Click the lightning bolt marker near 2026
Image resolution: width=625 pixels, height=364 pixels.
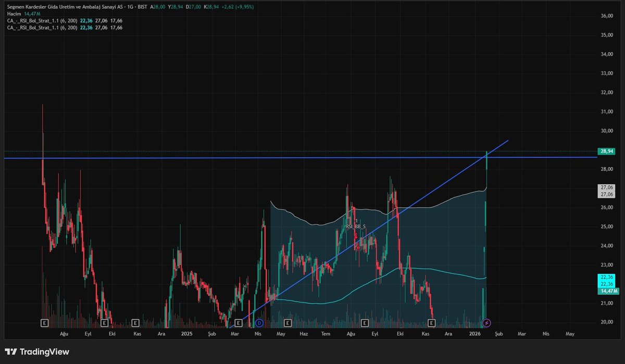tap(486, 323)
